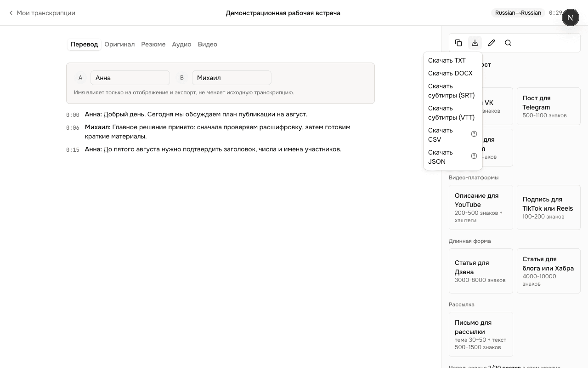Click the title Демонстрационная рабочая встреча
588x368 pixels.
pyautogui.click(x=283, y=13)
